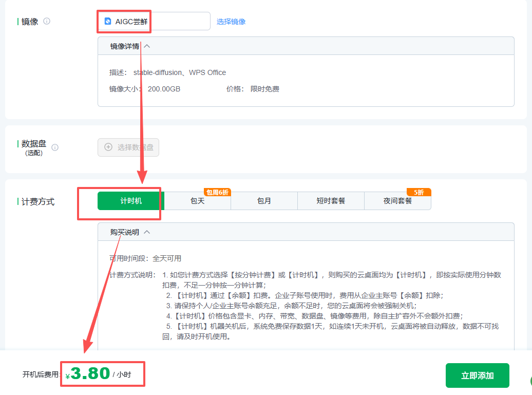This screenshot has width=532, height=395.
Task: Switch to 包天 billing mode
Action: pos(197,201)
